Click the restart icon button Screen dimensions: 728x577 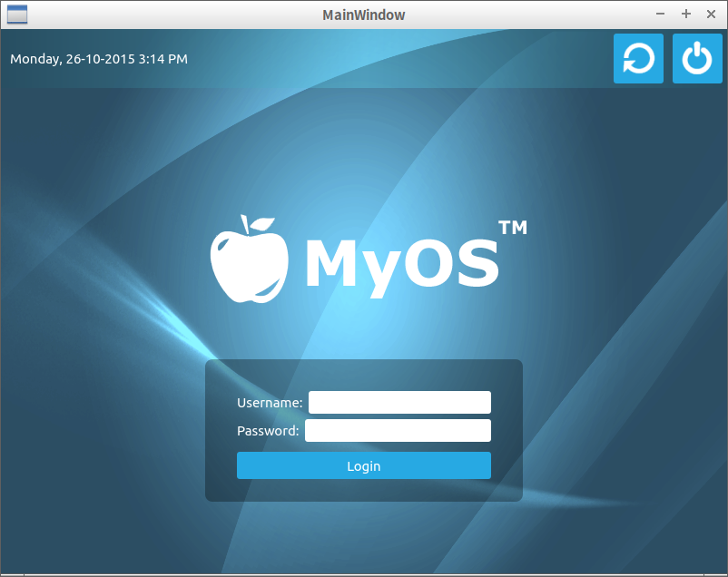click(638, 59)
